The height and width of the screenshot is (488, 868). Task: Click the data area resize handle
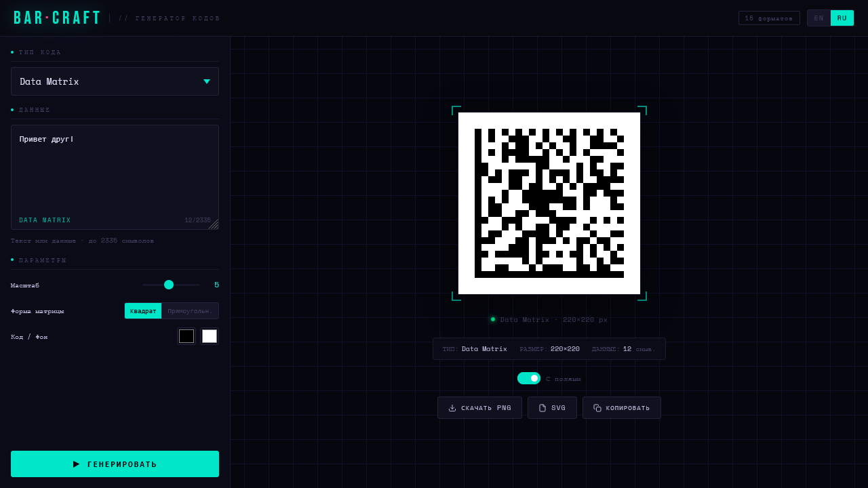pos(214,224)
